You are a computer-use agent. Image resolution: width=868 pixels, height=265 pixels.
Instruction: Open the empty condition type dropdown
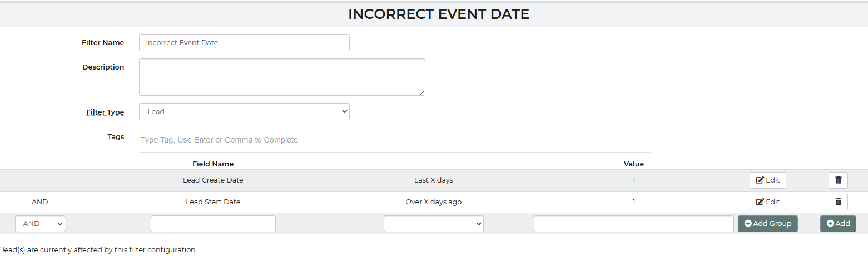(x=433, y=223)
